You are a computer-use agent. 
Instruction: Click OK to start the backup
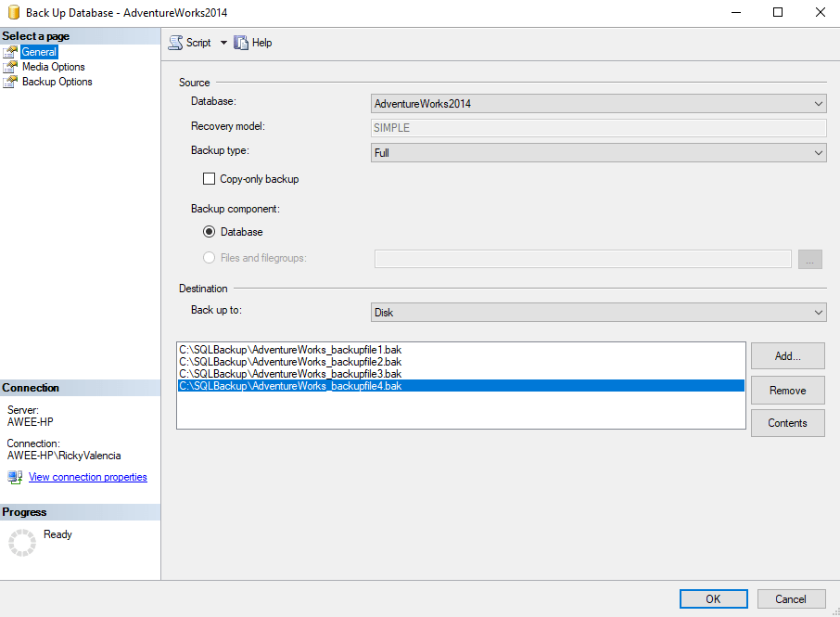click(x=714, y=598)
